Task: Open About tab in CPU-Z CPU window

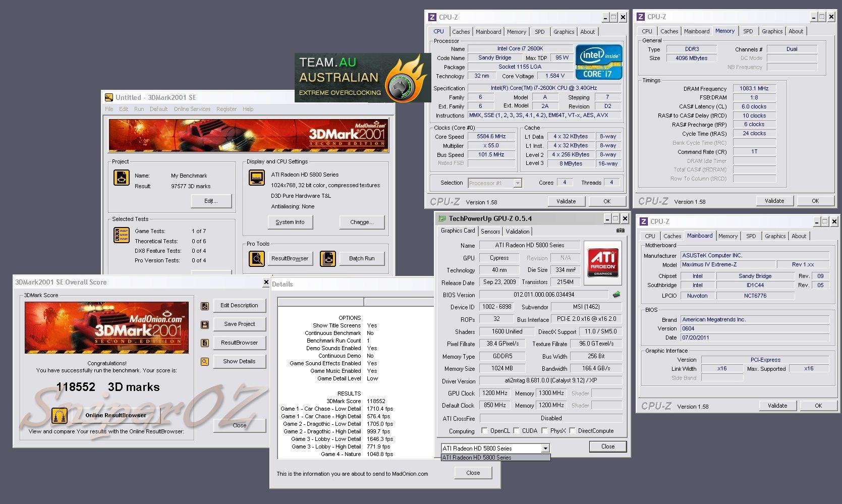Action: tap(587, 32)
